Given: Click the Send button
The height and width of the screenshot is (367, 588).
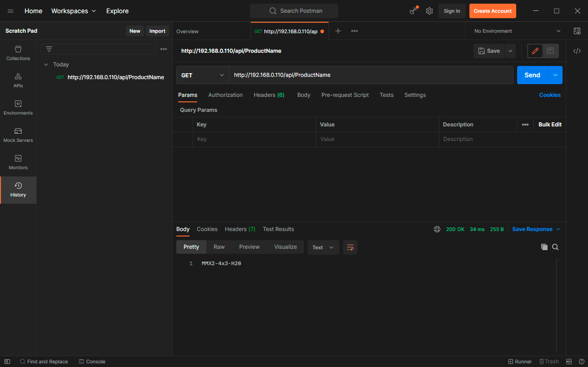Looking at the screenshot, I should (532, 75).
